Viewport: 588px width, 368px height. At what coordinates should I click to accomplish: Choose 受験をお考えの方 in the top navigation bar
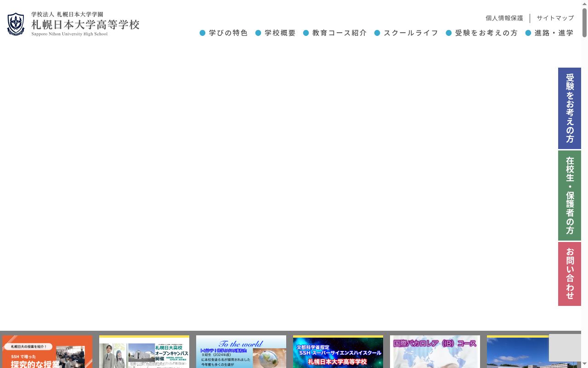click(482, 33)
